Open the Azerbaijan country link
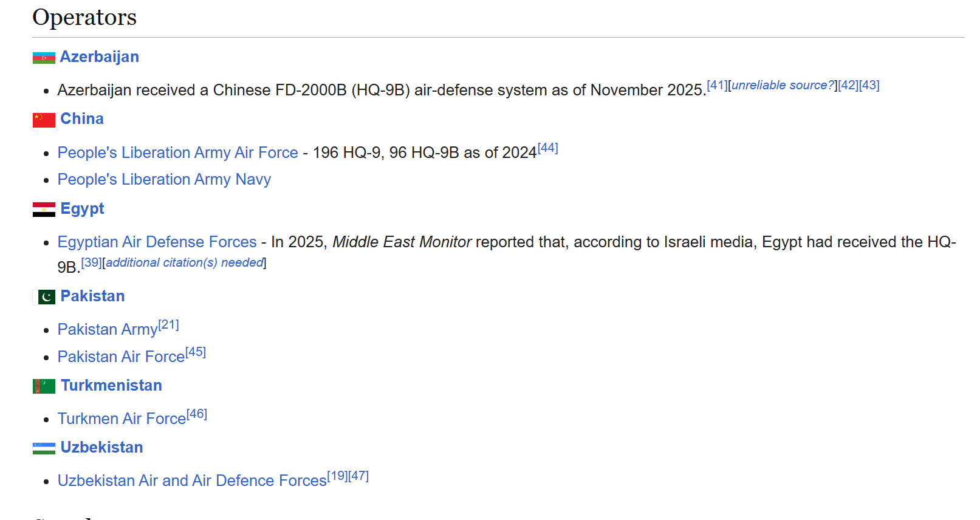This screenshot has width=980, height=520. pyautogui.click(x=100, y=56)
